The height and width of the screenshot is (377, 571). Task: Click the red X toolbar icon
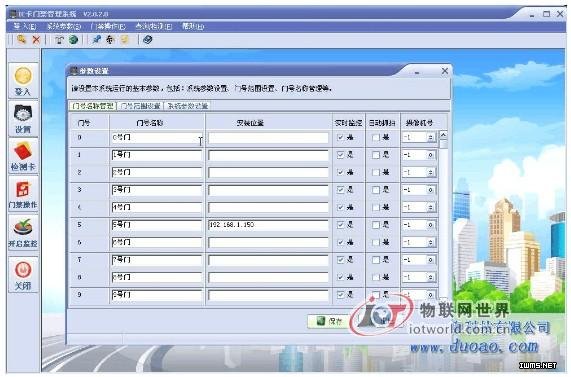point(36,39)
